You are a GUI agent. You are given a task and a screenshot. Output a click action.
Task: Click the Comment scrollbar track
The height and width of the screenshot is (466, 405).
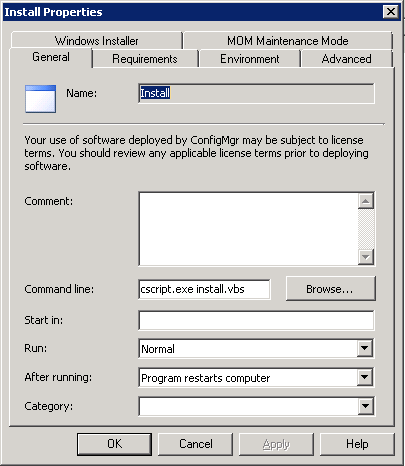pyautogui.click(x=366, y=229)
